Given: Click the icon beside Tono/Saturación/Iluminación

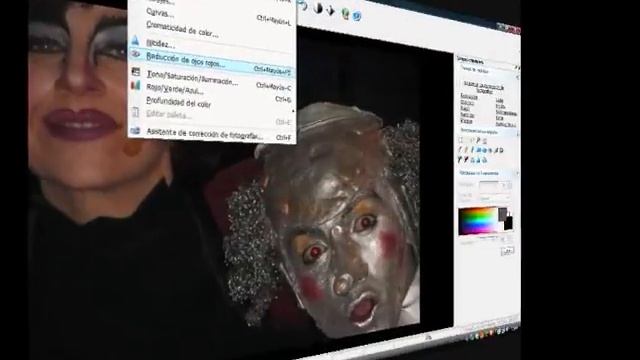Looking at the screenshot, I should [136, 72].
